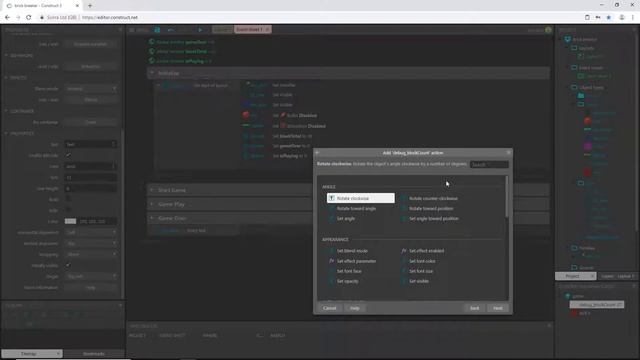Toggle the Italic checkbox
The height and width of the screenshot is (360, 640).
coord(68,210)
